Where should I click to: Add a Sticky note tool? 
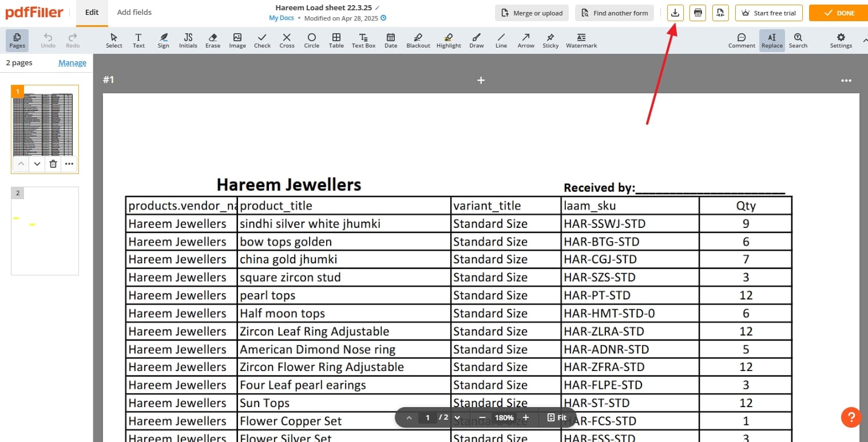[550, 41]
